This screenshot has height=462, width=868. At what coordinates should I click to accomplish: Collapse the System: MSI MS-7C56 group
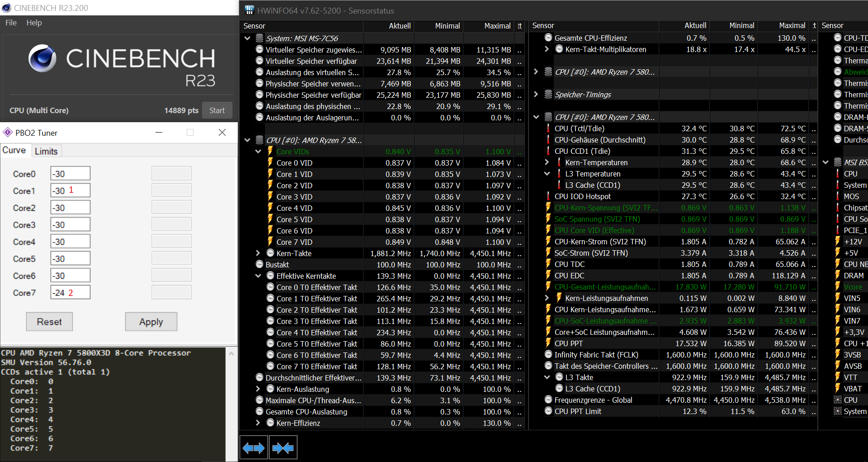[x=247, y=38]
